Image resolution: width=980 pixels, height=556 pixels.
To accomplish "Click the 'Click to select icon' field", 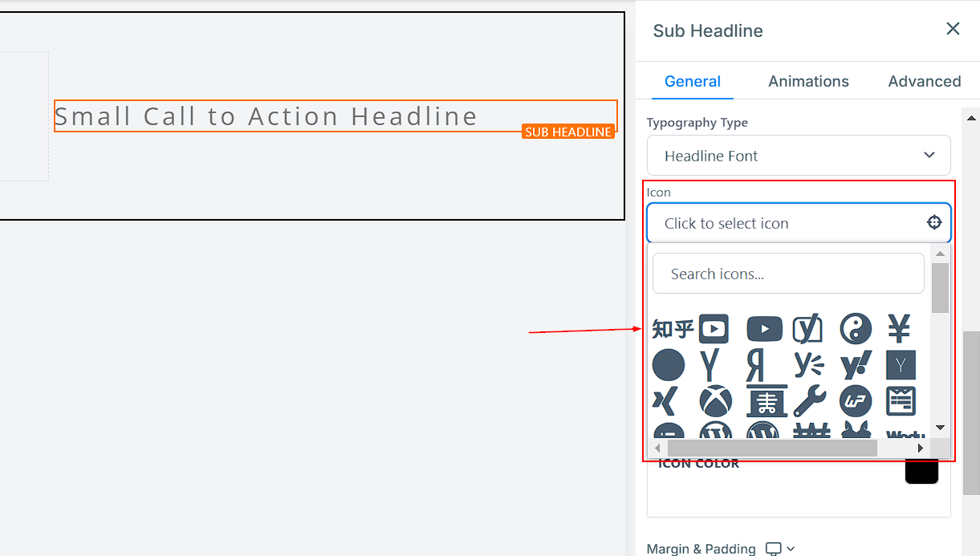I will [799, 223].
